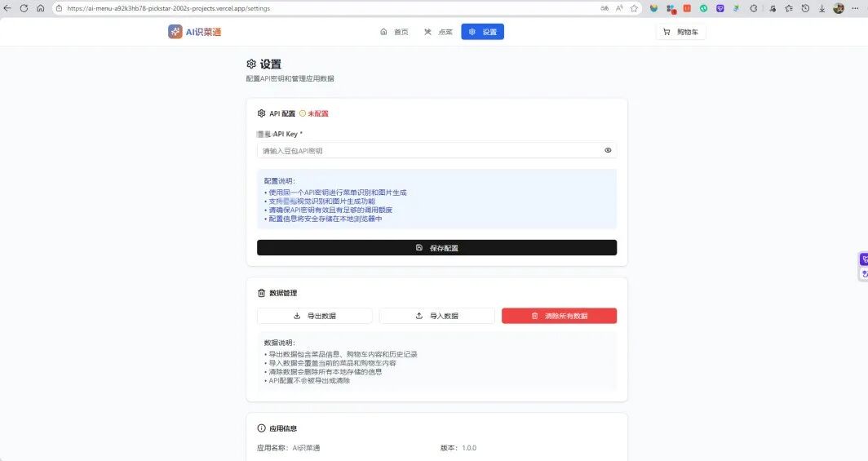Click text API配置不会被导出或清除
The image size is (868, 461).
click(x=309, y=381)
